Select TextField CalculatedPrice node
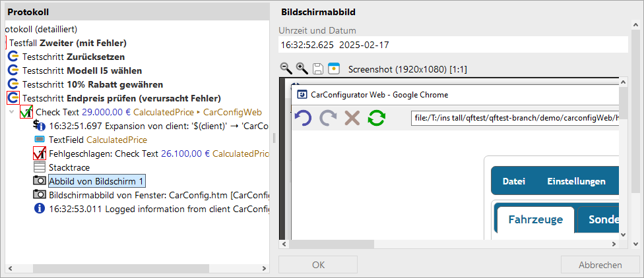644x278 pixels. click(98, 140)
